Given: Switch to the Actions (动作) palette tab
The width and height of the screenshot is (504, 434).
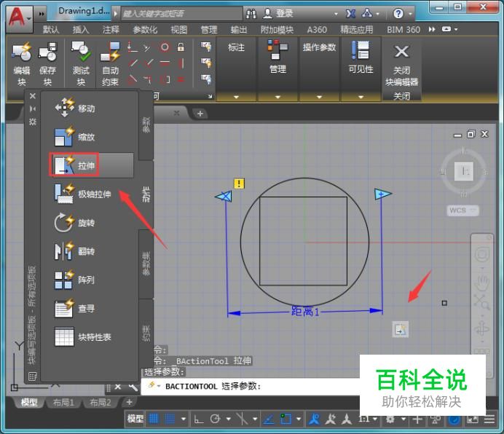Looking at the screenshot, I should point(146,194).
